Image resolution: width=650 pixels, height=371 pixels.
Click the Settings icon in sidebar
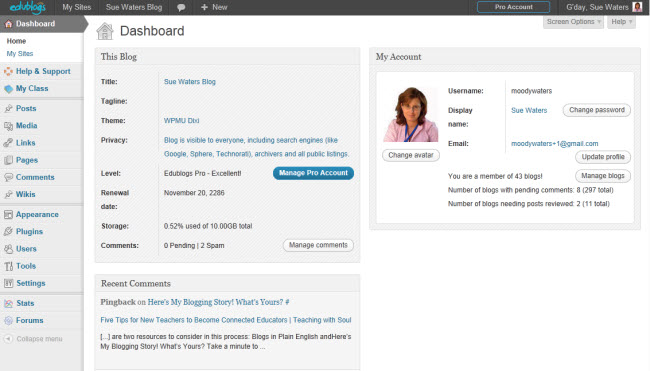pyautogui.click(x=8, y=284)
